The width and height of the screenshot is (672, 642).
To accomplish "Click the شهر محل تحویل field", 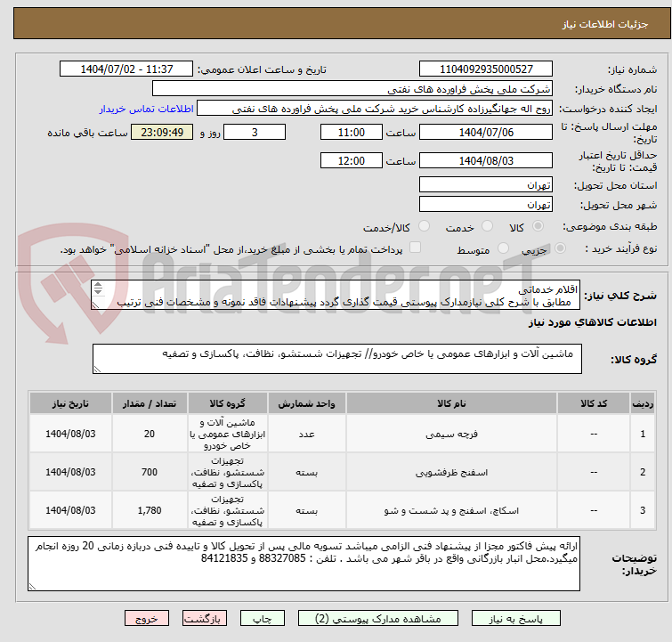I will tap(486, 205).
